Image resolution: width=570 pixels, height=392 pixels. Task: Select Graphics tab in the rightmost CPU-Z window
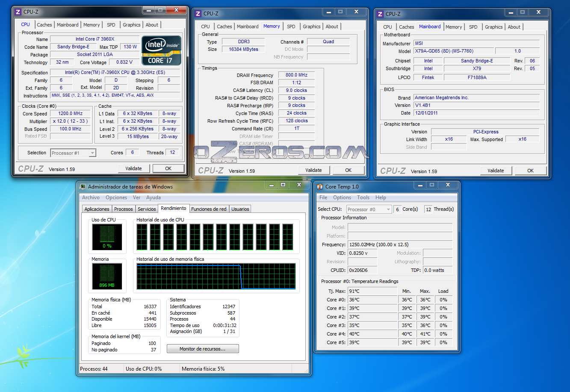494,27
